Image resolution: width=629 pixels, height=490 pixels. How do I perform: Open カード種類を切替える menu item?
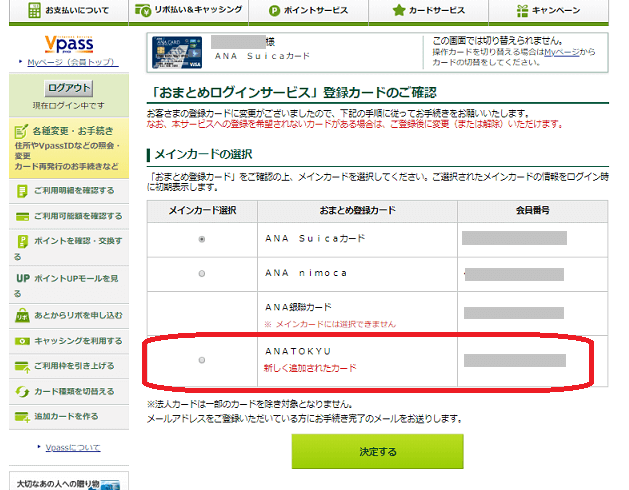(x=69, y=392)
